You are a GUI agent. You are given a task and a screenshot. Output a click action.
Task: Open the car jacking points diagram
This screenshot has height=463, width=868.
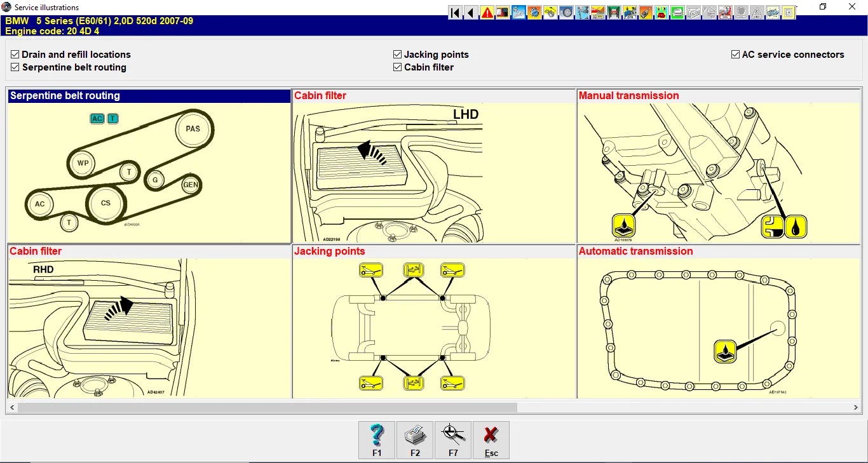[x=433, y=328]
